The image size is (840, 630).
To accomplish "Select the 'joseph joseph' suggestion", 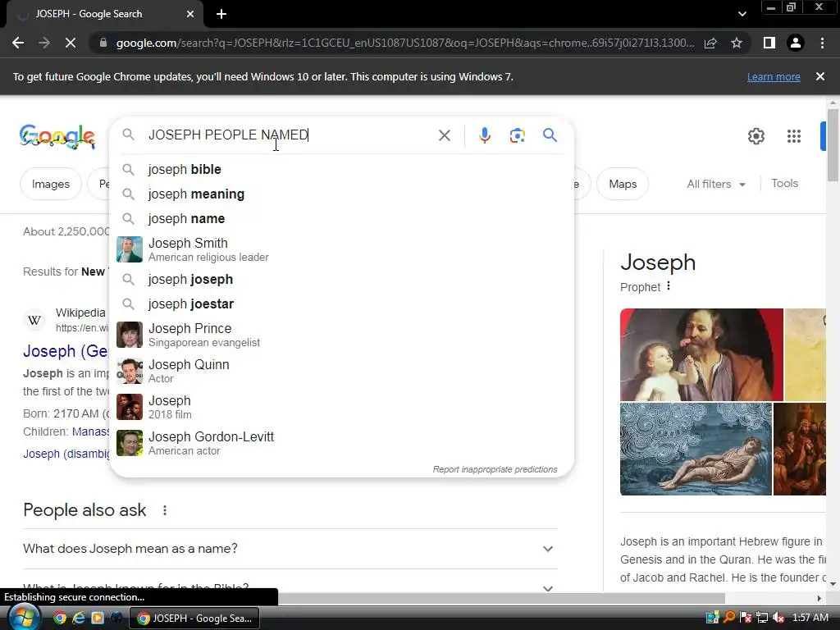I will coord(342,279).
